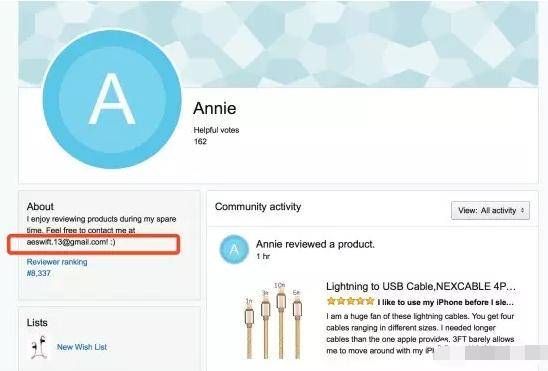Click the Lists section heading
548x371 pixels.
[x=37, y=322]
